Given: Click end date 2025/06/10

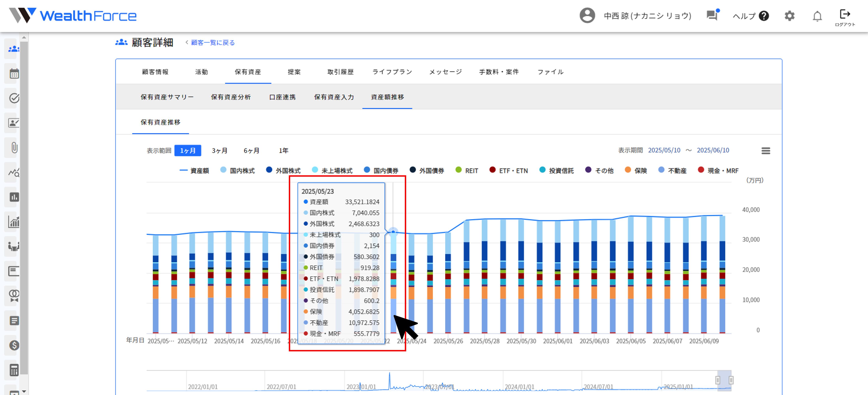Looking at the screenshot, I should 713,150.
